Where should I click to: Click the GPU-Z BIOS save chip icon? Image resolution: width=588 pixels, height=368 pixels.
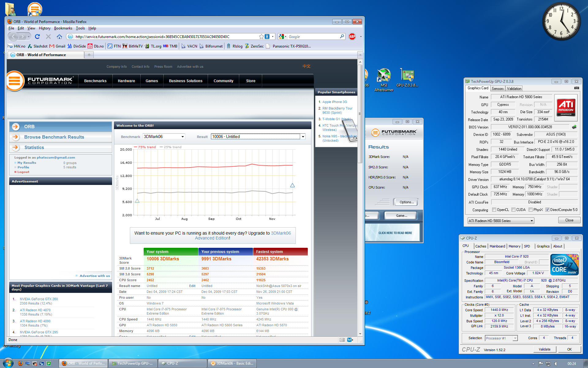coord(574,127)
